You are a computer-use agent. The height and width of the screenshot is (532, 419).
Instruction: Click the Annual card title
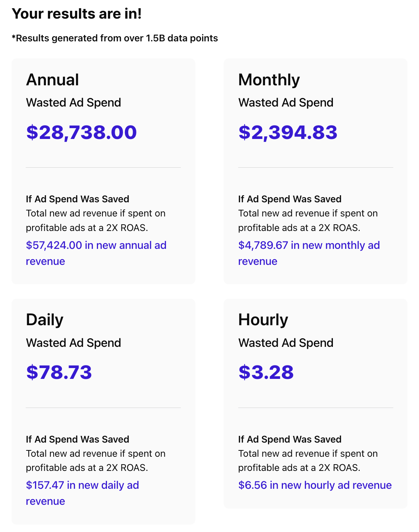(x=53, y=80)
